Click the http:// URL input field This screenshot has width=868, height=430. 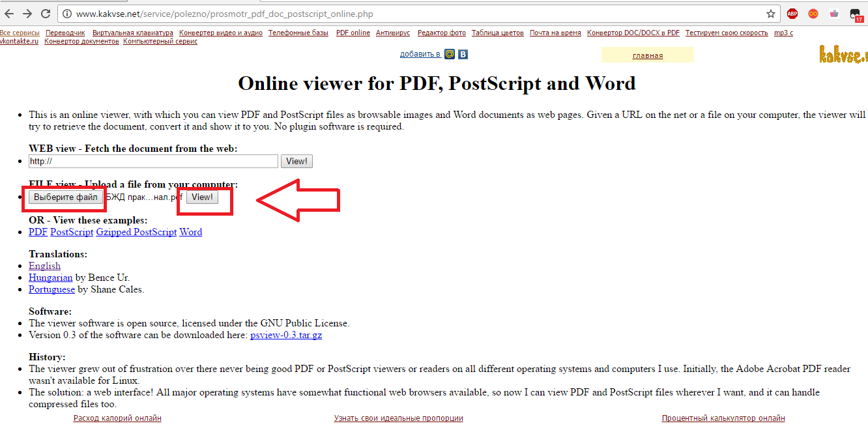[153, 161]
